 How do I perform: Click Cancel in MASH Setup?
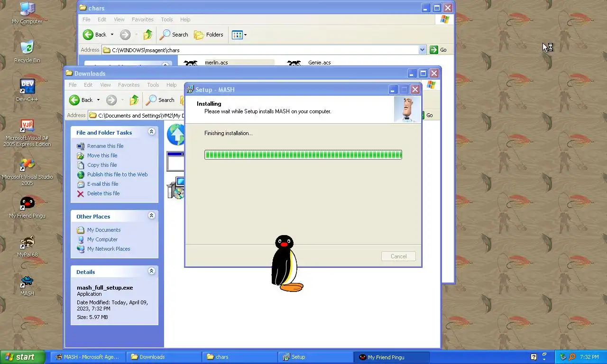pos(398,256)
